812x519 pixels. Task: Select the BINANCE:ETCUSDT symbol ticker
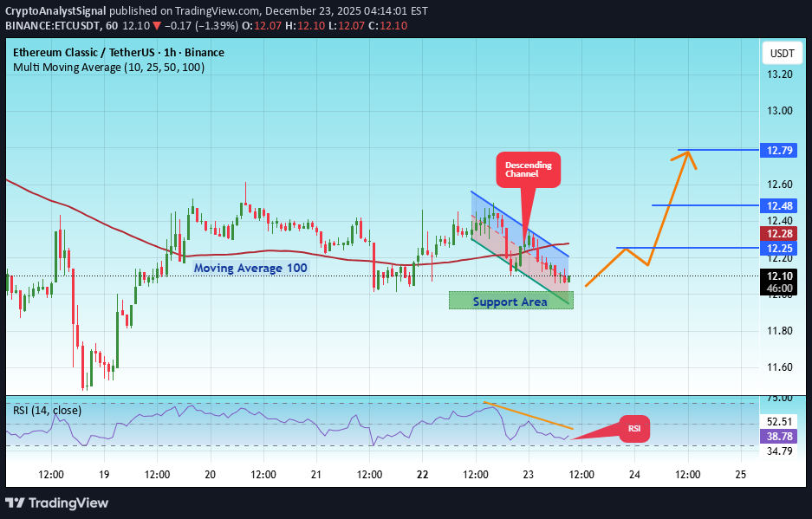click(x=55, y=26)
